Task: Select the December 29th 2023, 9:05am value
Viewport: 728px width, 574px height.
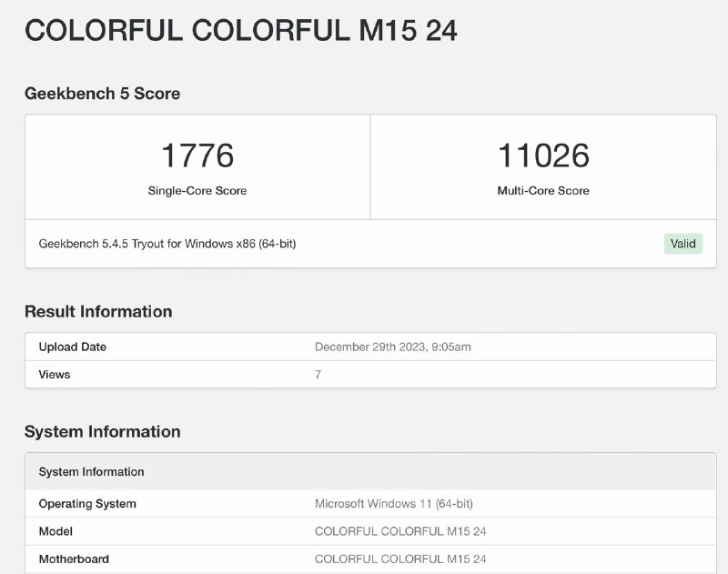Action: 393,347
